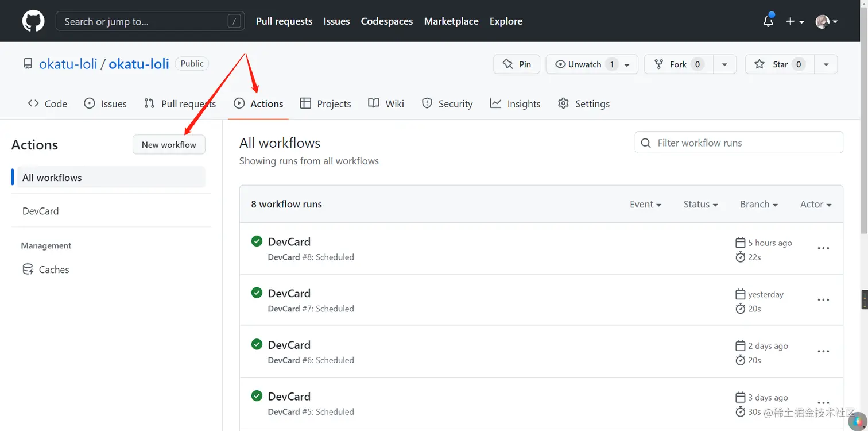Viewport: 868px width, 431px height.
Task: Switch to the Insights tab
Action: click(x=515, y=103)
